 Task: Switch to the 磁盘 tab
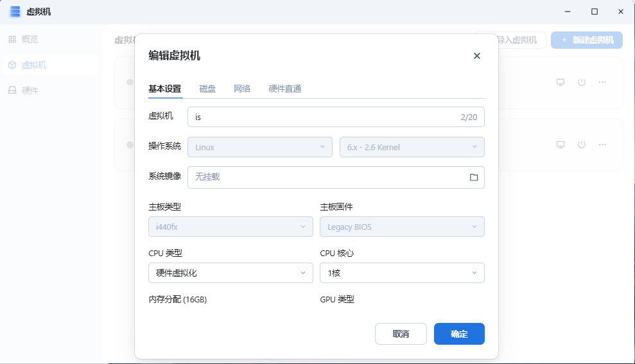(207, 89)
